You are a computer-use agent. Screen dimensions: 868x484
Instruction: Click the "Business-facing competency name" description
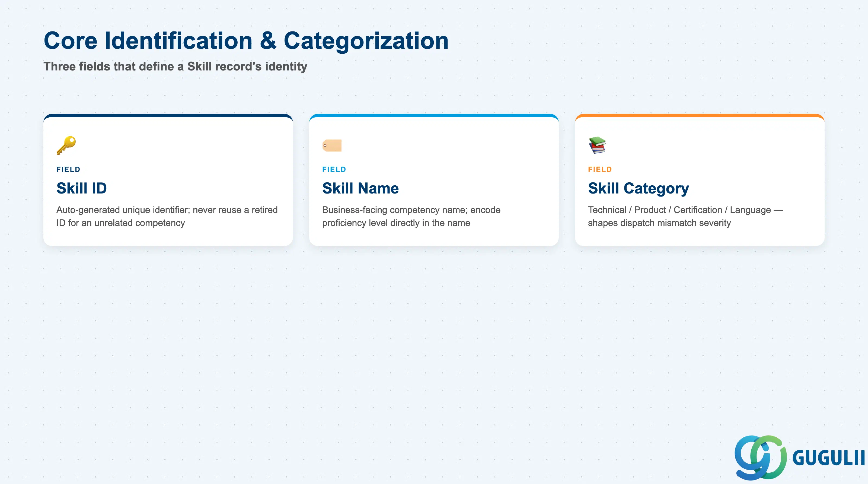click(x=411, y=217)
